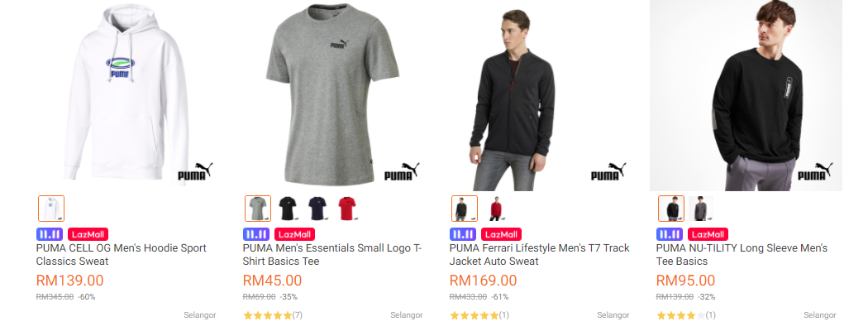
Task: Click the star rating of Ferrari Track Jacket
Action: 474,315
